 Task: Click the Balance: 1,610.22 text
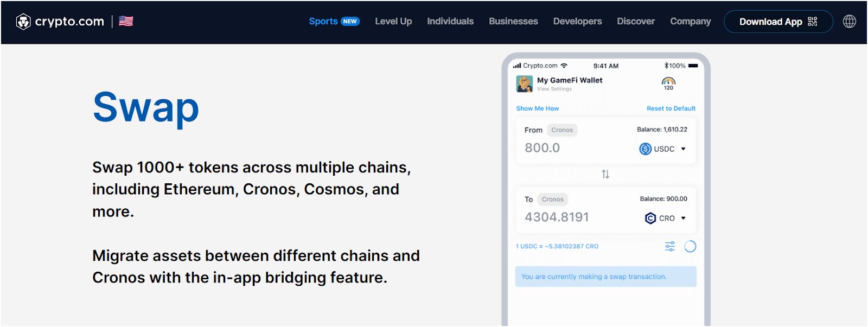(x=662, y=130)
